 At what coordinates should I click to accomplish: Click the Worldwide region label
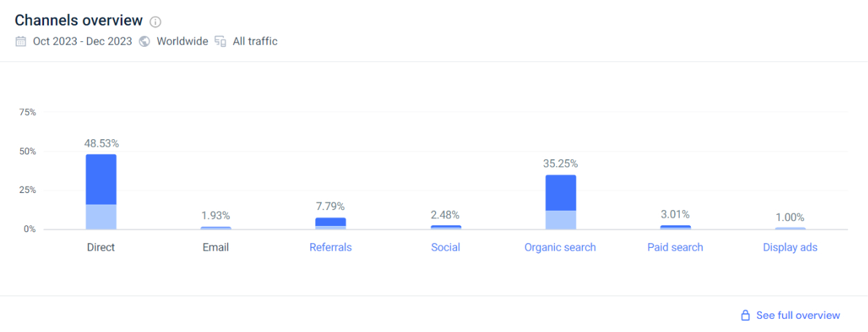182,41
